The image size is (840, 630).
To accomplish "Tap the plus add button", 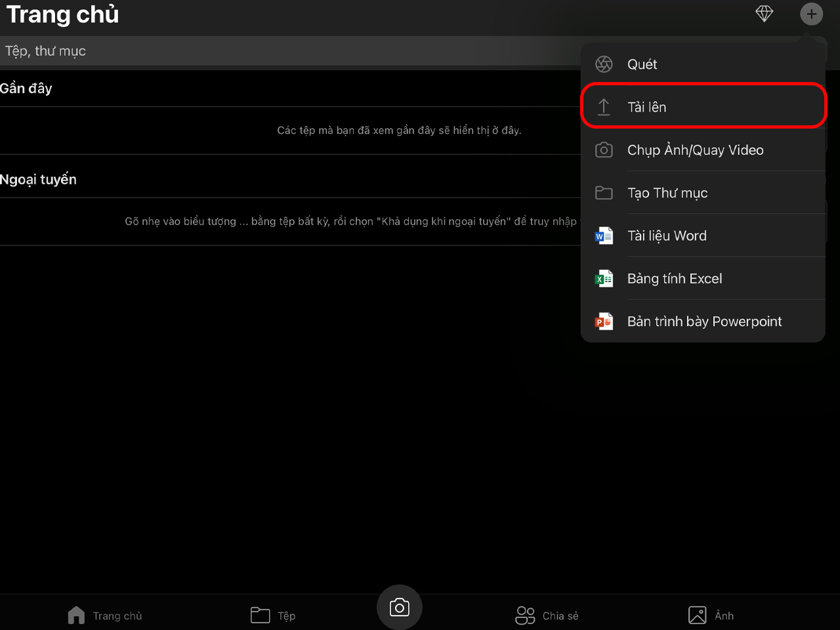I will pos(812,14).
